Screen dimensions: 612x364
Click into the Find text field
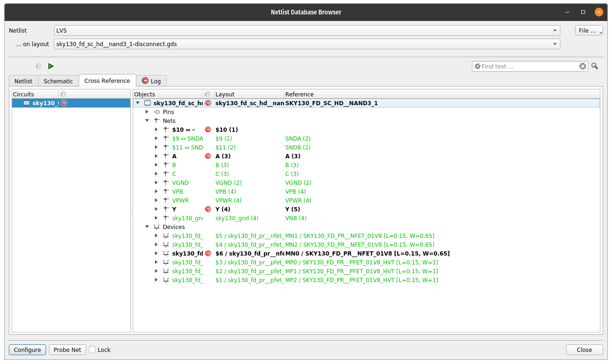pos(530,66)
